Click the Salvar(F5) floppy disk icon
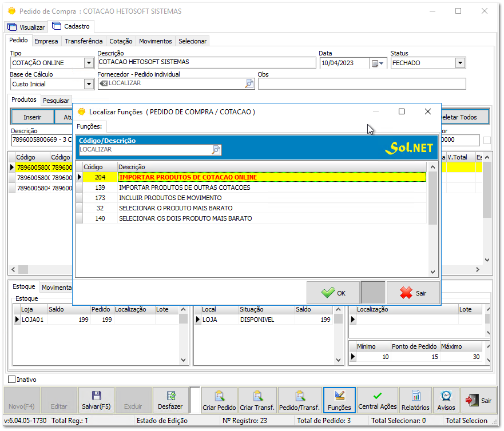 [97, 396]
